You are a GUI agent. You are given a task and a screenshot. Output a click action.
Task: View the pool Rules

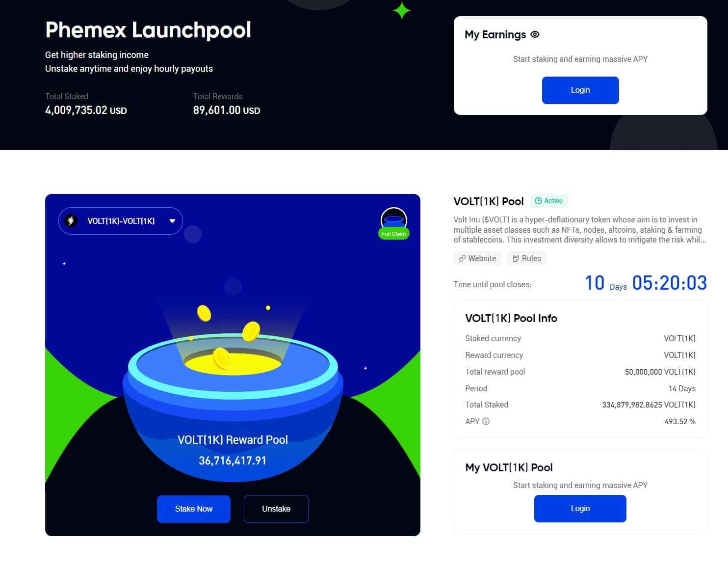coord(527,258)
